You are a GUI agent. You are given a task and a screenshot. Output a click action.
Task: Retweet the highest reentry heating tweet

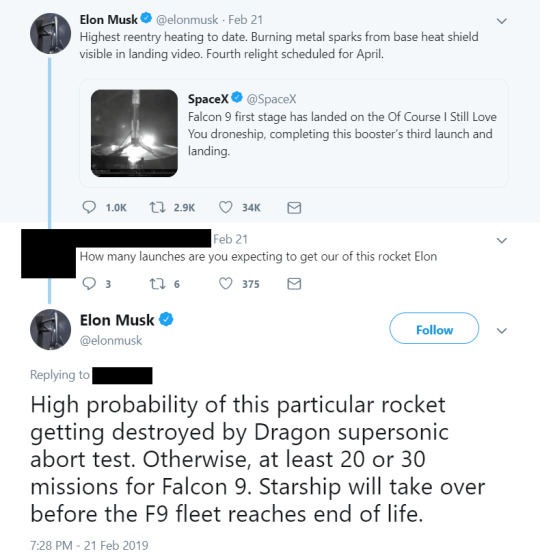(x=157, y=207)
